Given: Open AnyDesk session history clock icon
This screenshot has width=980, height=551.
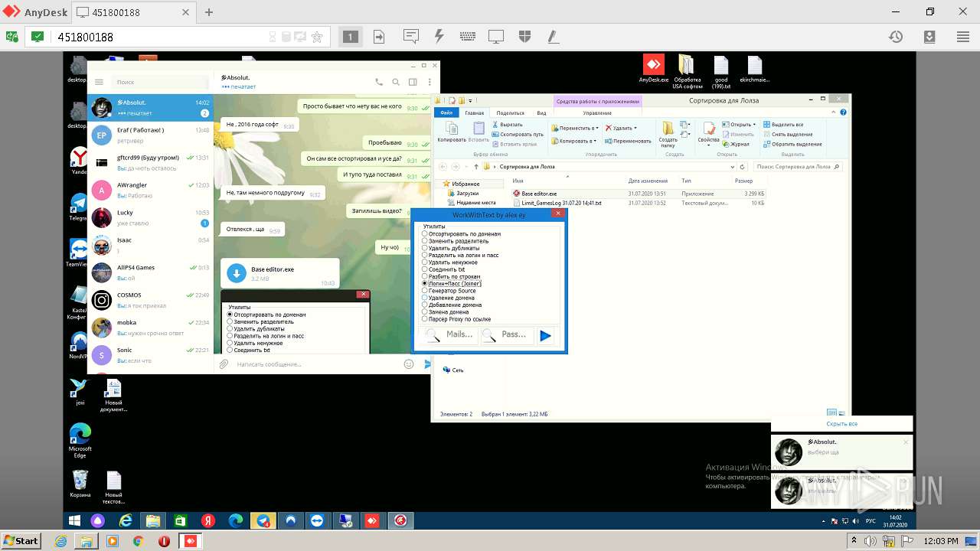Looking at the screenshot, I should click(895, 37).
